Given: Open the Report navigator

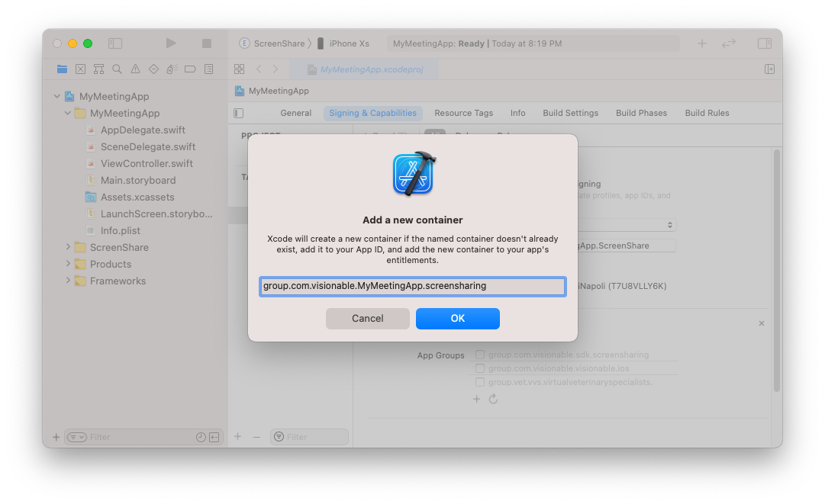Looking at the screenshot, I should pyautogui.click(x=209, y=69).
